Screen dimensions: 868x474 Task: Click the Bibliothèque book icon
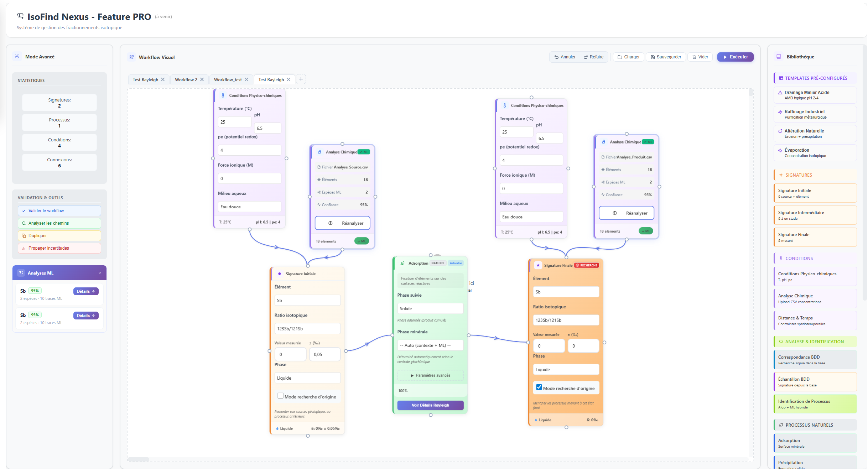tap(779, 57)
